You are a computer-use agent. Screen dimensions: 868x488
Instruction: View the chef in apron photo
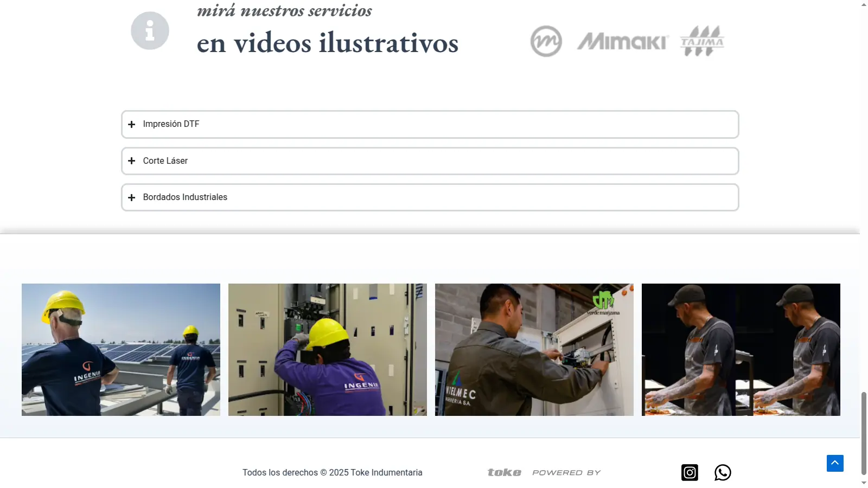point(741,350)
